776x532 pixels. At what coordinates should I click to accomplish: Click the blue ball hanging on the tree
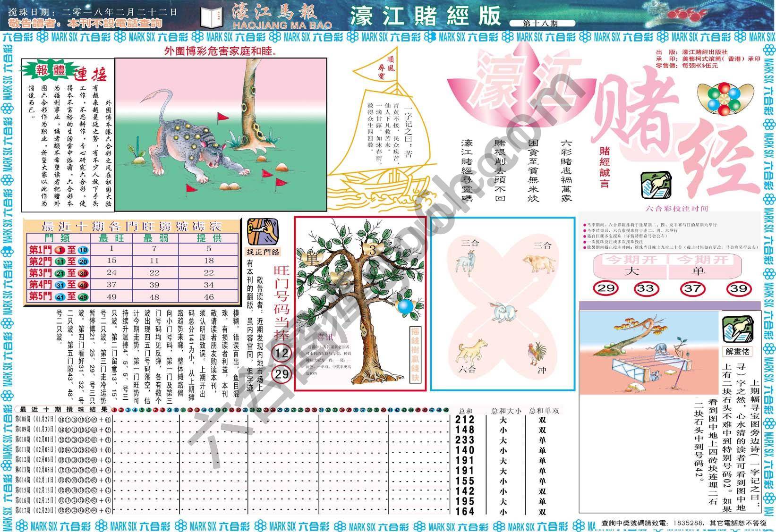point(405,306)
